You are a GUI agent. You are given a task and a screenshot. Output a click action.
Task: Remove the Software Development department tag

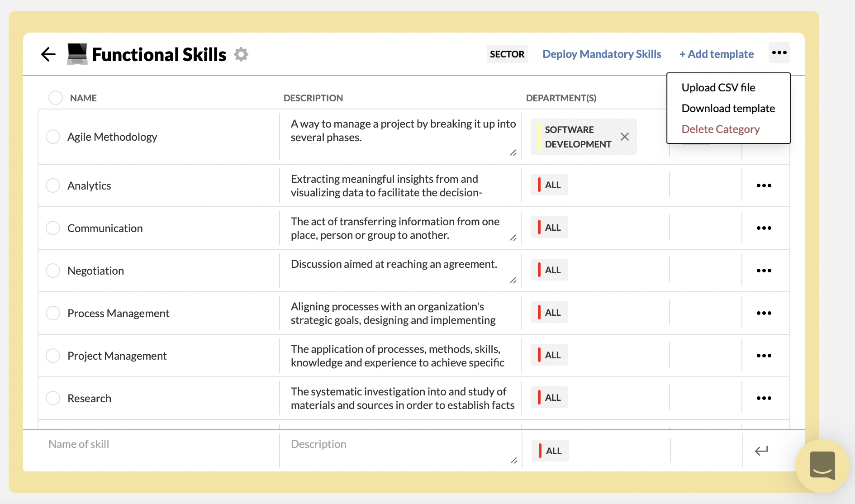625,136
